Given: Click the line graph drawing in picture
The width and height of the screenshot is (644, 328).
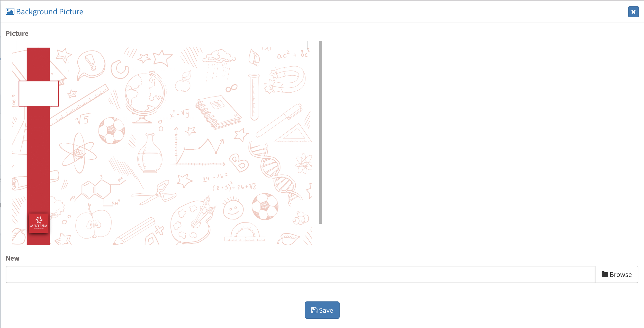Looking at the screenshot, I should coord(199,147).
